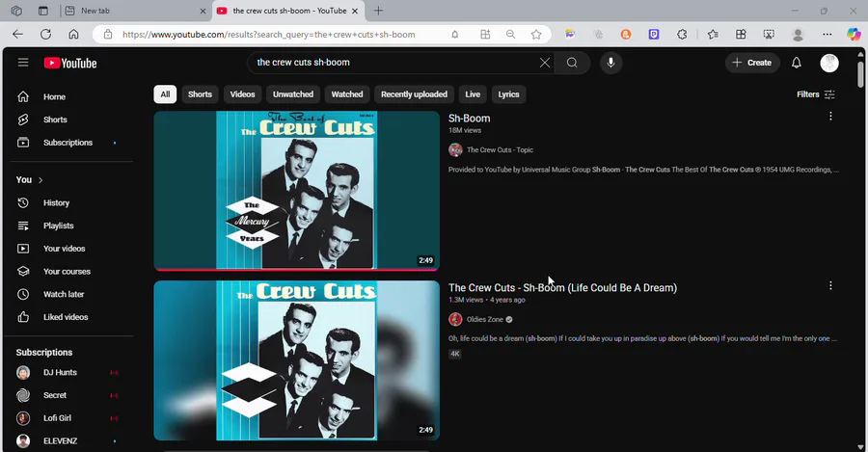Select the Unwatched filter chip
The width and height of the screenshot is (868, 452).
pyautogui.click(x=293, y=94)
